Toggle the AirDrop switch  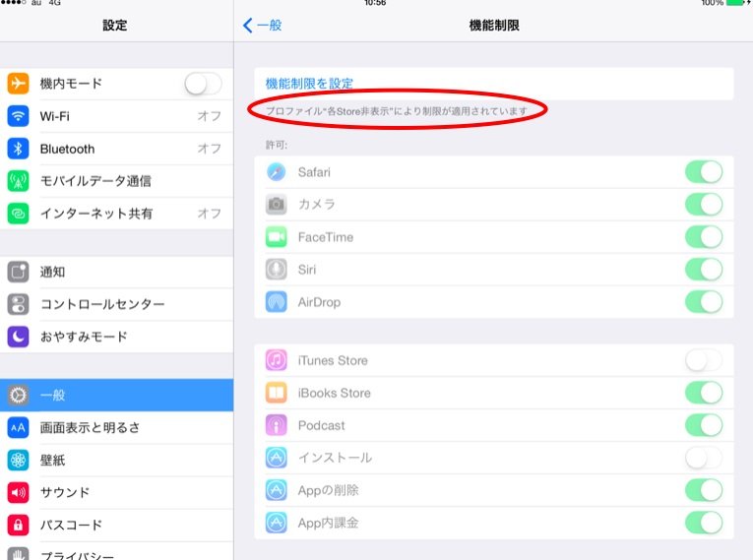[704, 302]
